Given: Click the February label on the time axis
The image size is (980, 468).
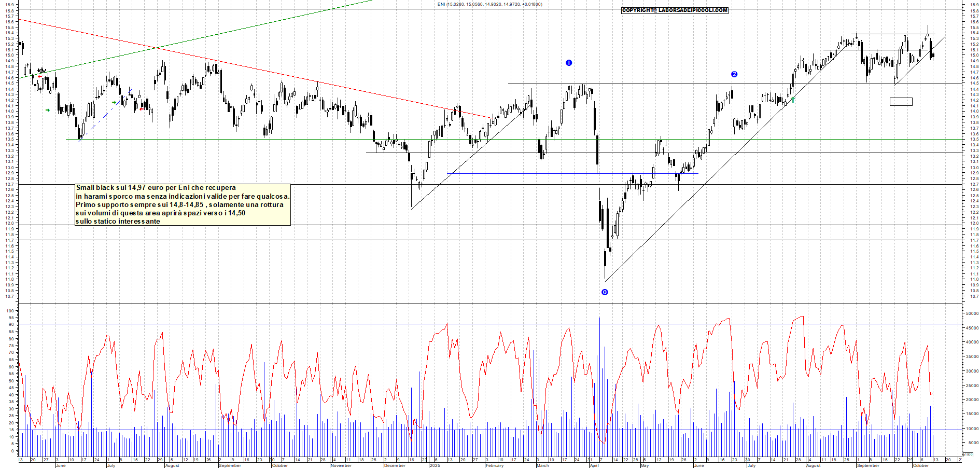Looking at the screenshot, I should [x=494, y=465].
